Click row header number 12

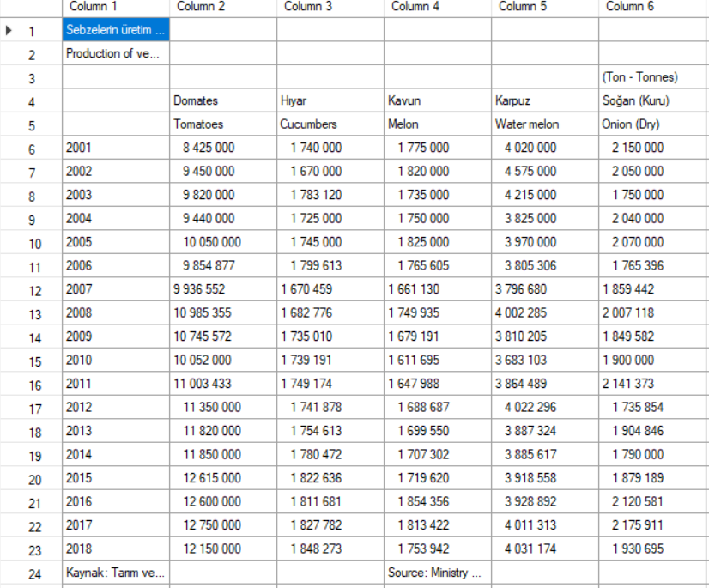coord(31,290)
